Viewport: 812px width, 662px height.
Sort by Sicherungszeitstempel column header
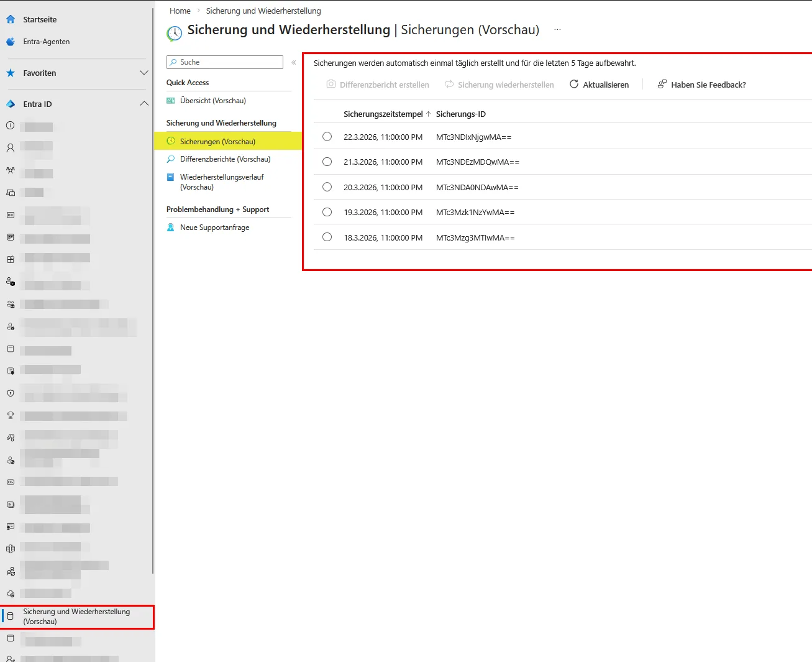(383, 114)
